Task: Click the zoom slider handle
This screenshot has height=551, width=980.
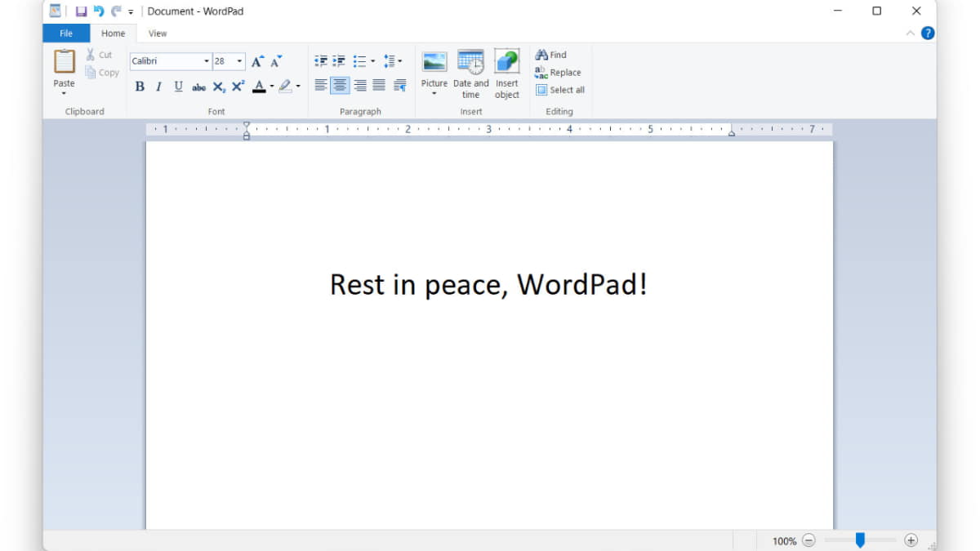Action: point(860,540)
